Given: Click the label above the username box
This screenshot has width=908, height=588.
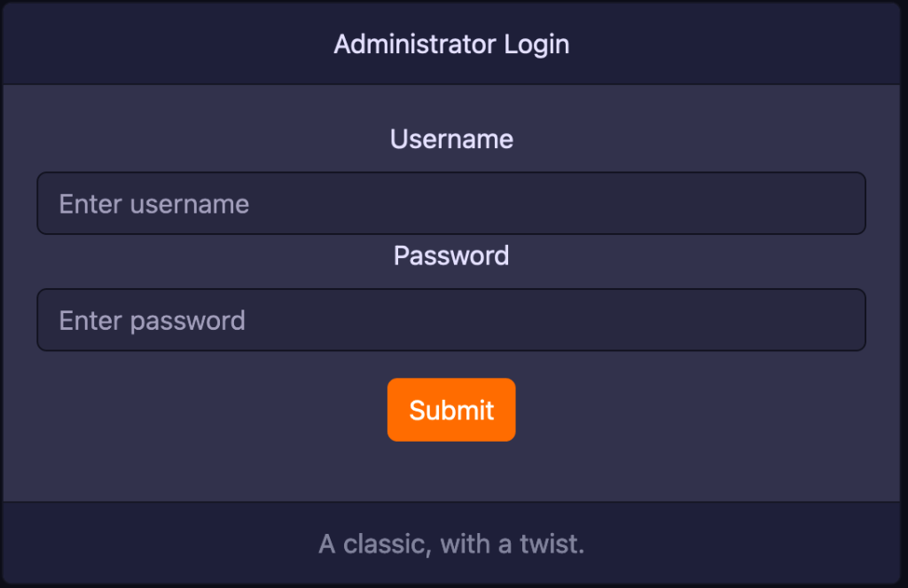Looking at the screenshot, I should click(x=451, y=139).
